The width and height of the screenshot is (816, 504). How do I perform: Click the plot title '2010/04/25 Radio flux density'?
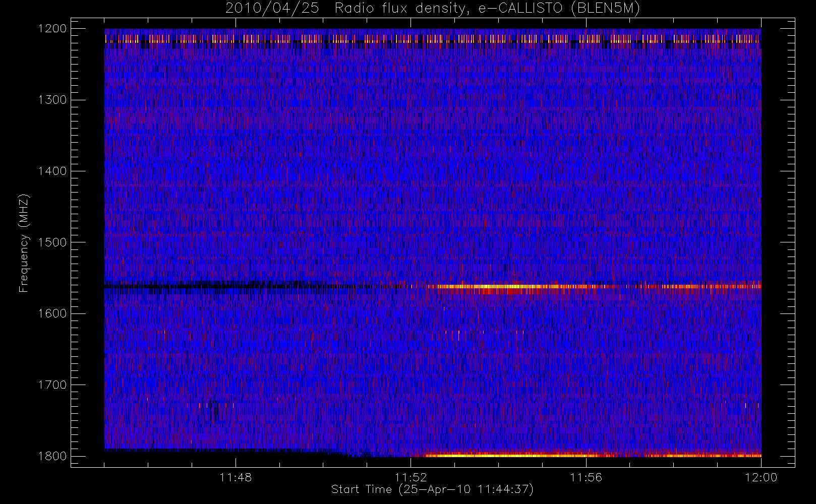click(432, 9)
